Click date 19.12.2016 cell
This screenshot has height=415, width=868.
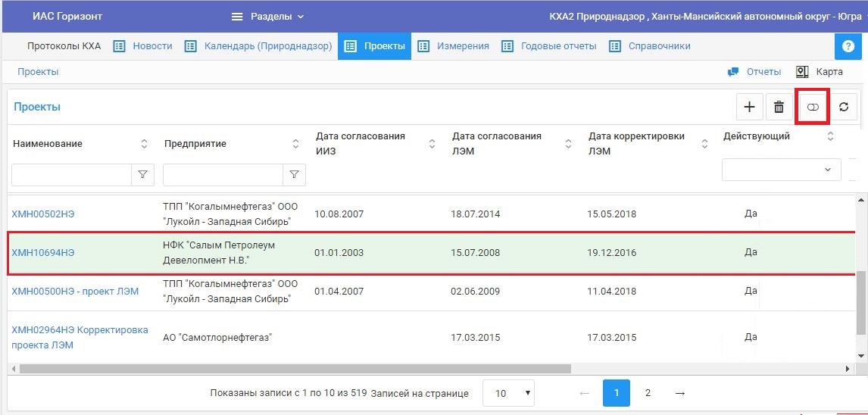612,253
